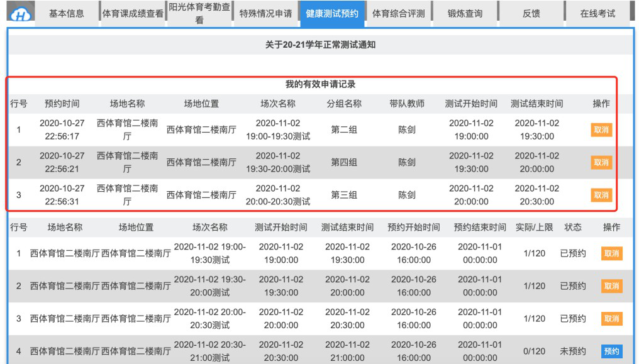
Task: Click 预约 for the 20:30-21:00 session
Action: [x=611, y=351]
